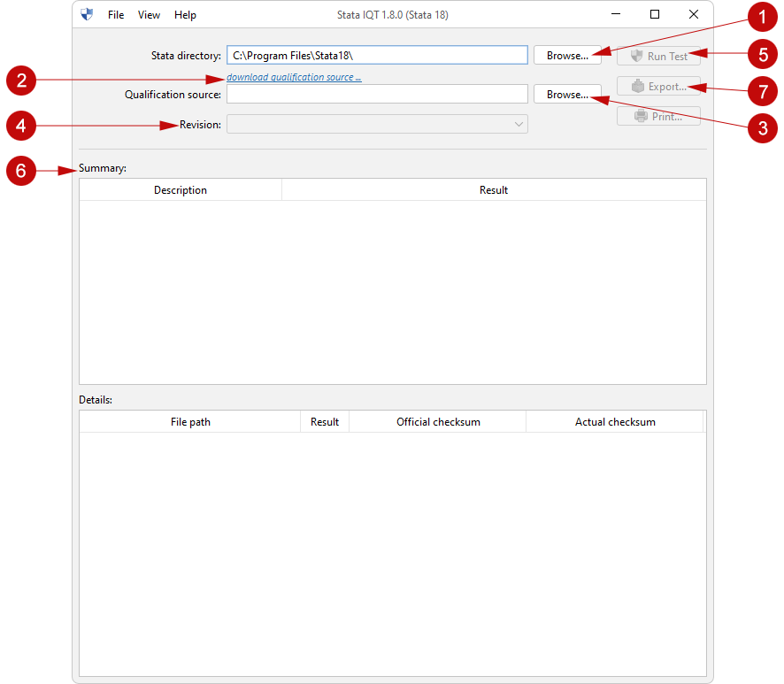
Task: Minimize the Stata IQT window
Action: tap(616, 14)
